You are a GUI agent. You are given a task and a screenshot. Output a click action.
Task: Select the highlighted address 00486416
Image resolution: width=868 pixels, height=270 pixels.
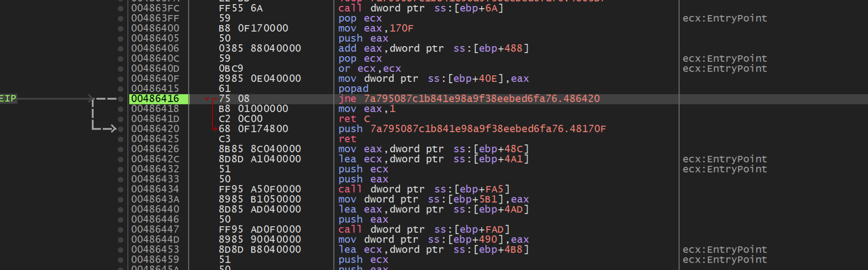[155, 99]
